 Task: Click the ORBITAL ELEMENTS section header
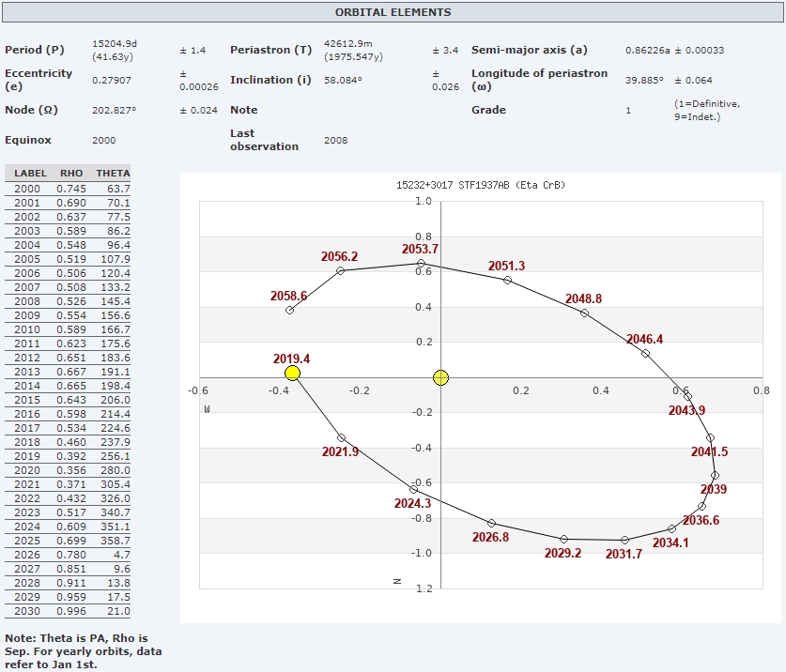click(393, 12)
